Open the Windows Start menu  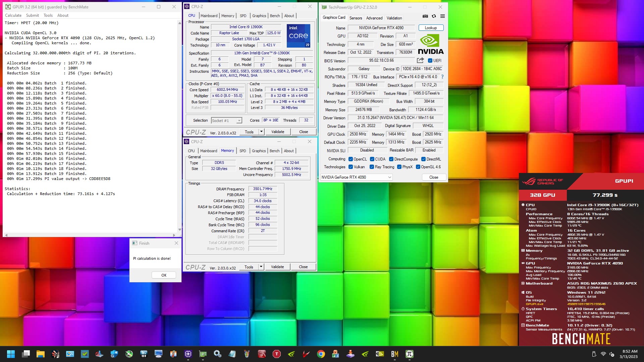coord(11,354)
